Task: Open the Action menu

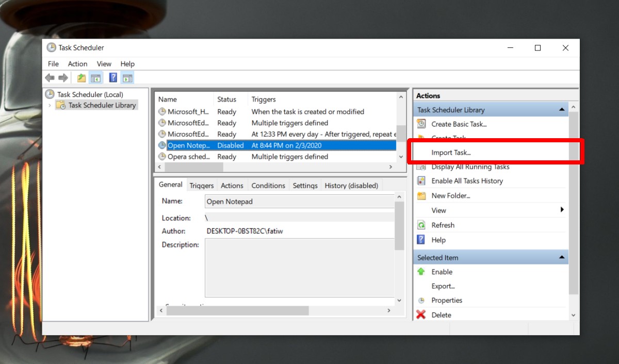Action: tap(77, 63)
